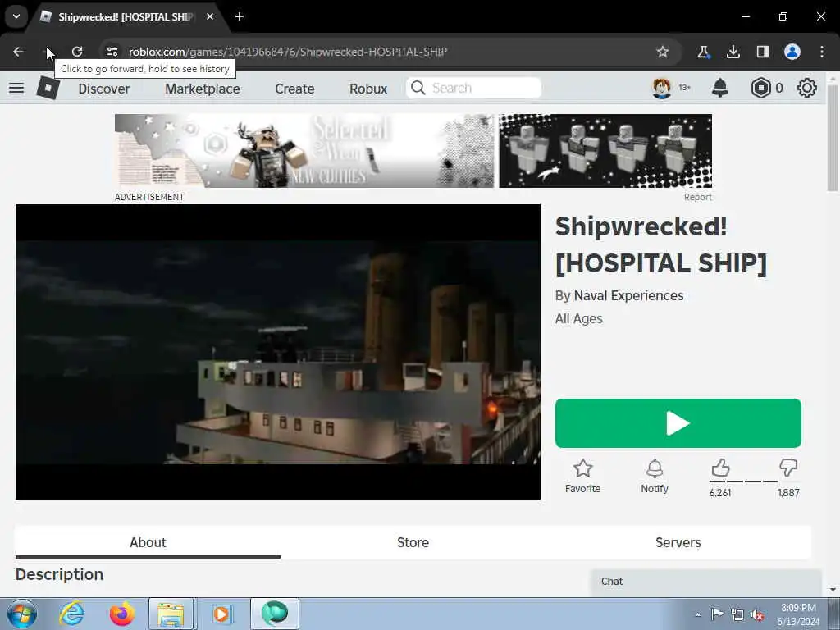Expand the tab search dropdown
The image size is (840, 630).
pyautogui.click(x=16, y=16)
